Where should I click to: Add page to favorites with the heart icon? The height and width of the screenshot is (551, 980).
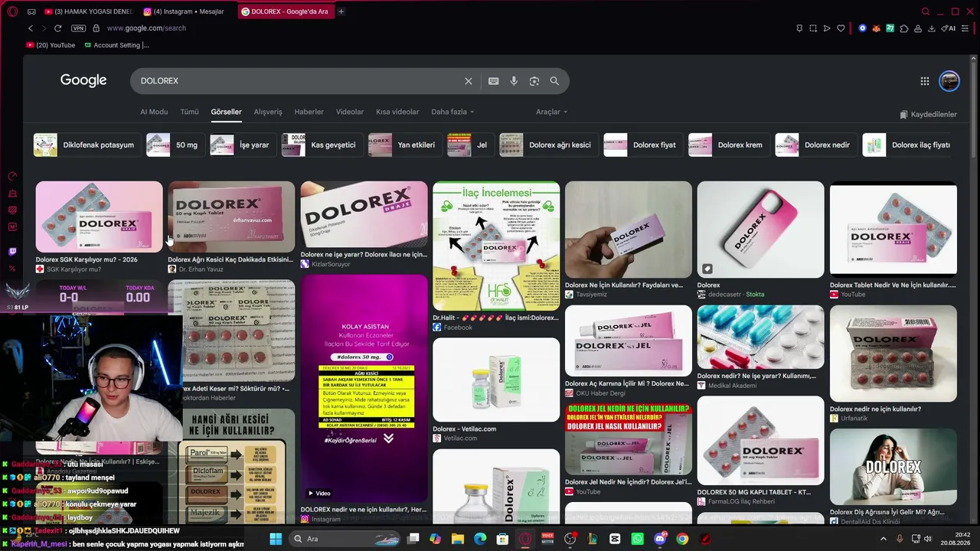click(841, 28)
